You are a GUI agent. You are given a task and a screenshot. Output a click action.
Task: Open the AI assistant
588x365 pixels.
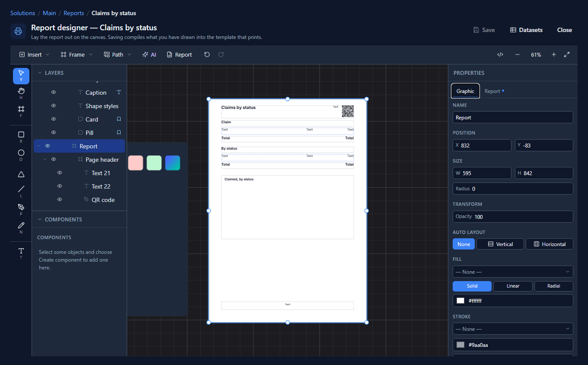click(x=149, y=54)
